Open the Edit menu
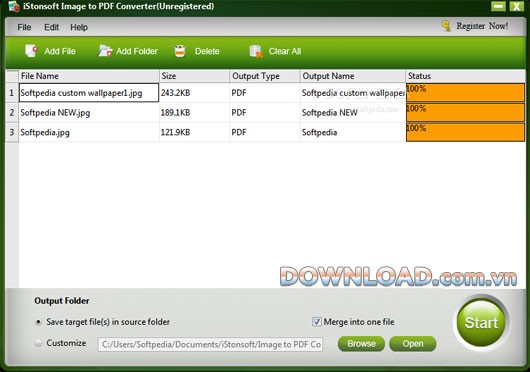The height and width of the screenshot is (372, 530). pyautogui.click(x=51, y=27)
